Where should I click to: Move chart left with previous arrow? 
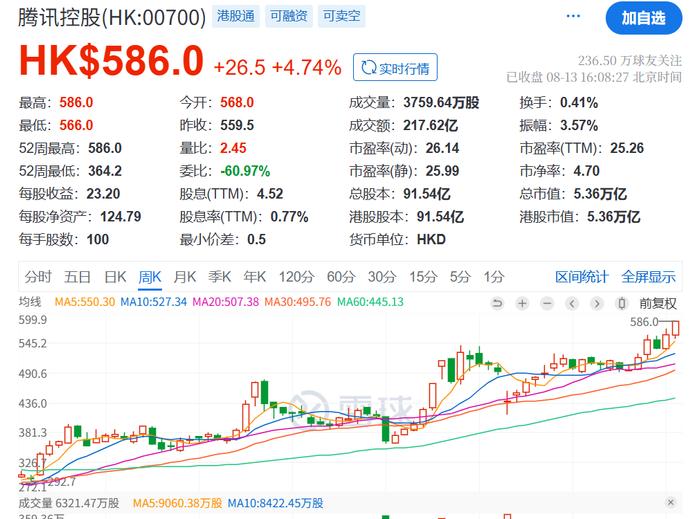[572, 304]
